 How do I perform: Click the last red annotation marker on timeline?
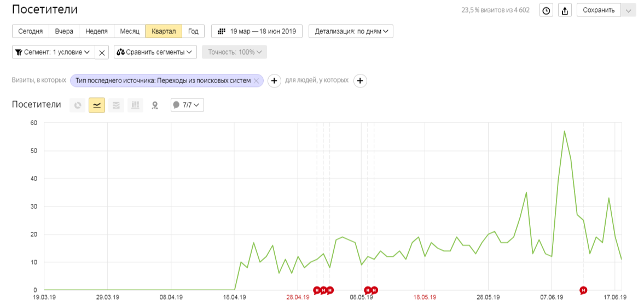coord(583,290)
